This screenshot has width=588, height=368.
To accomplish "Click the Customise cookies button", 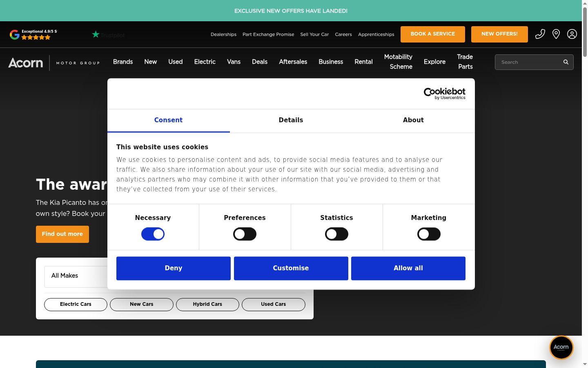I will (291, 268).
